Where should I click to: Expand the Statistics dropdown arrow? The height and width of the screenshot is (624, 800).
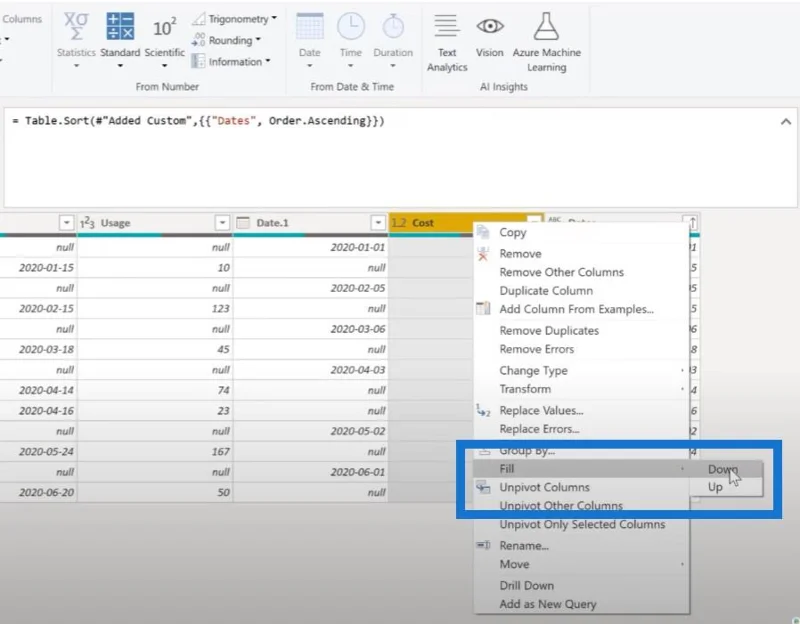coord(76,65)
